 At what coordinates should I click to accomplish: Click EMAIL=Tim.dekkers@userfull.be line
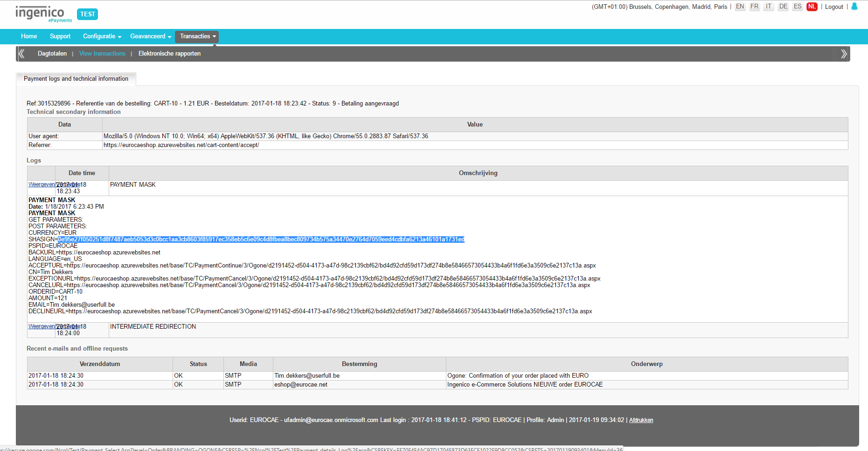pos(71,305)
